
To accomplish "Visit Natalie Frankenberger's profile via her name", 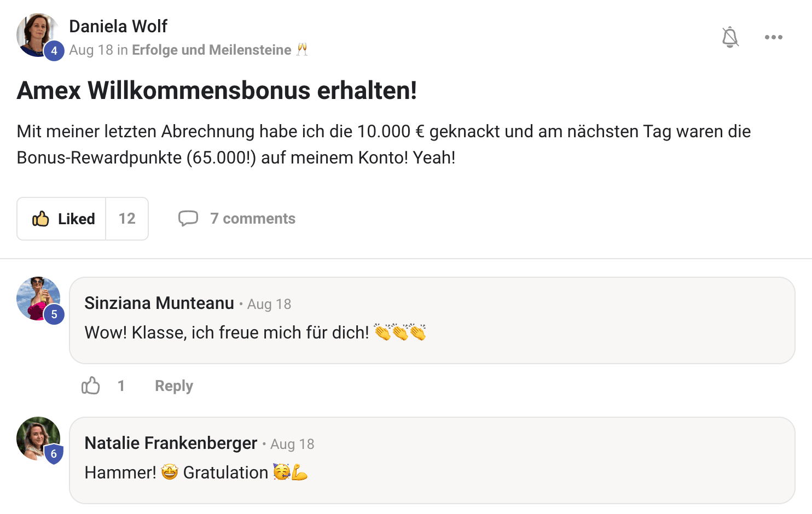I will (171, 443).
